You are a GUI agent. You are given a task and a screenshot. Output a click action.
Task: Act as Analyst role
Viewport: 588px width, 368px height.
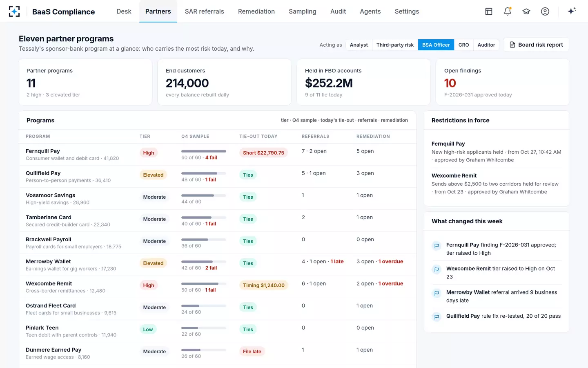coord(359,45)
